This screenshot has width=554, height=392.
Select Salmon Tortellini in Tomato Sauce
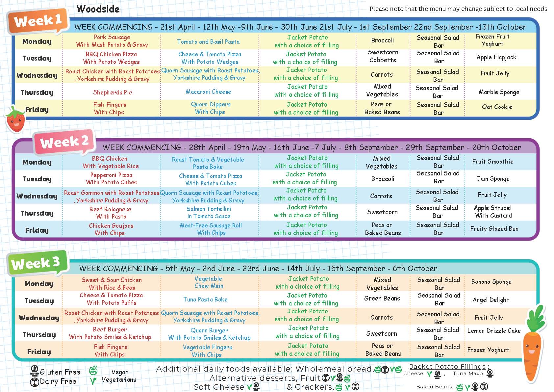coord(209,213)
